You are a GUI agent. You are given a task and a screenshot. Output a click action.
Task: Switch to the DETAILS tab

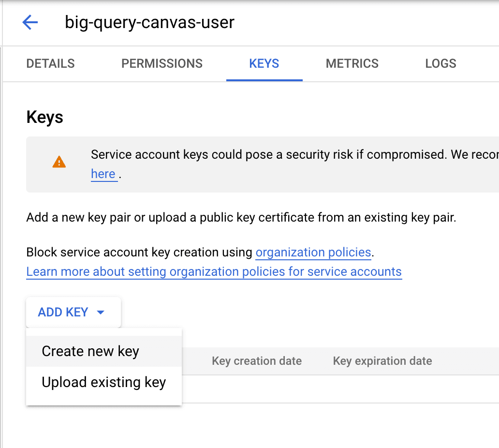coord(51,64)
